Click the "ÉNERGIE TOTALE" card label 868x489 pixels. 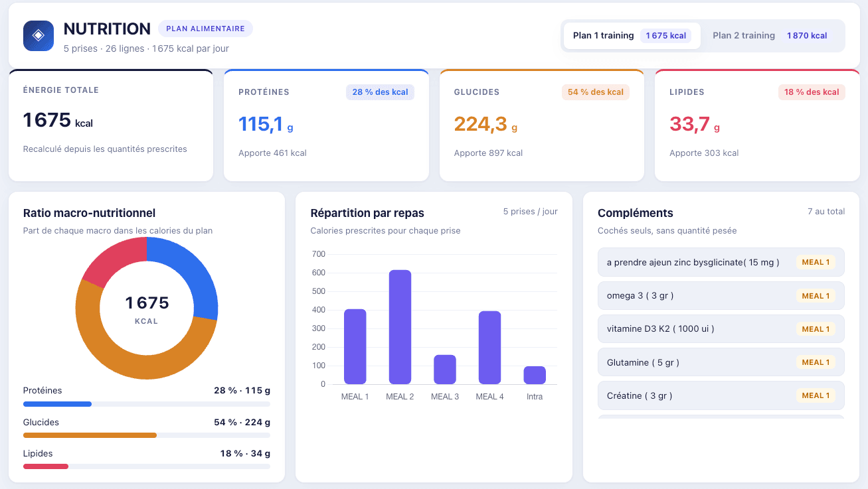click(x=61, y=90)
